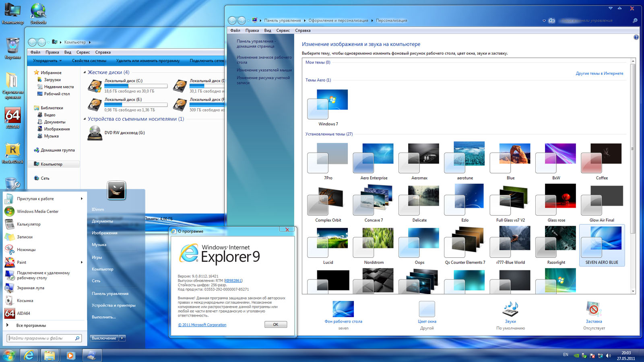This screenshot has width=644, height=362.
Task: Select the Windows 7 Aero theme
Action: [328, 107]
